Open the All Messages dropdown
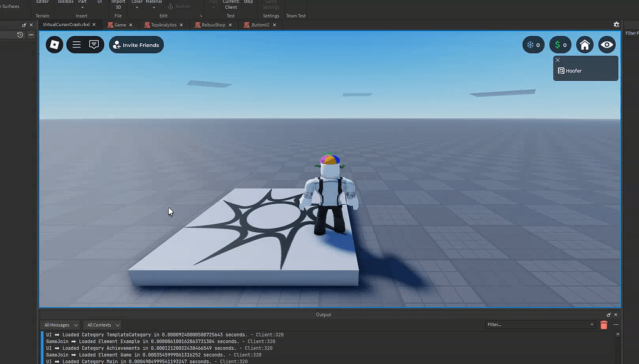 tap(59, 325)
